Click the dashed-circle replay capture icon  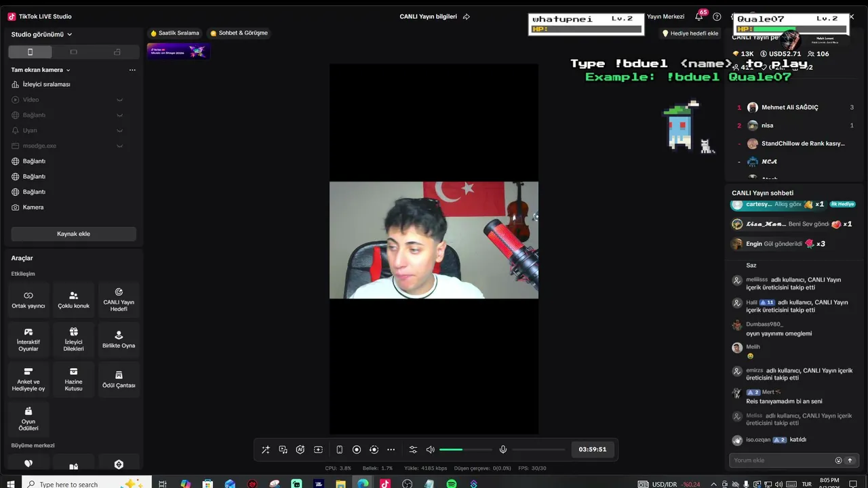click(x=374, y=449)
